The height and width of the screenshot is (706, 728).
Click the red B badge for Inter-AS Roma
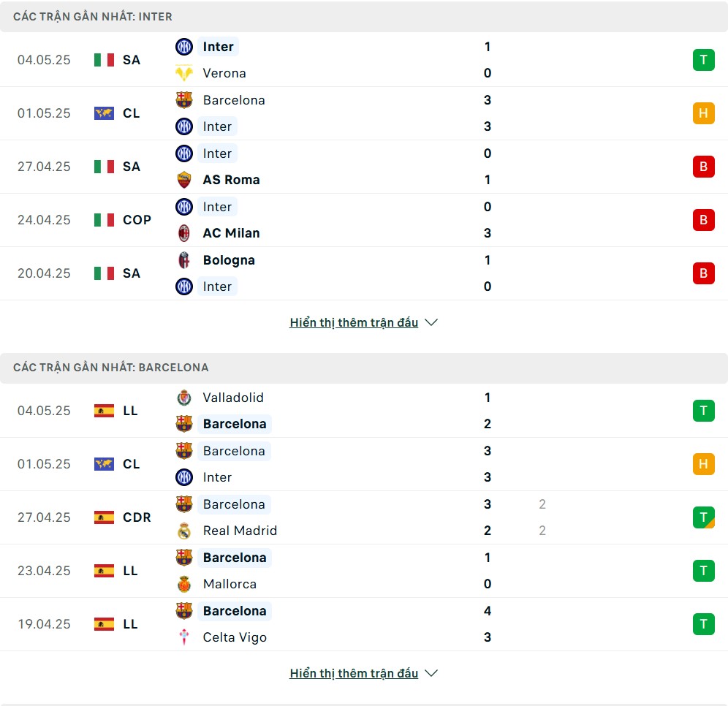pos(703,167)
